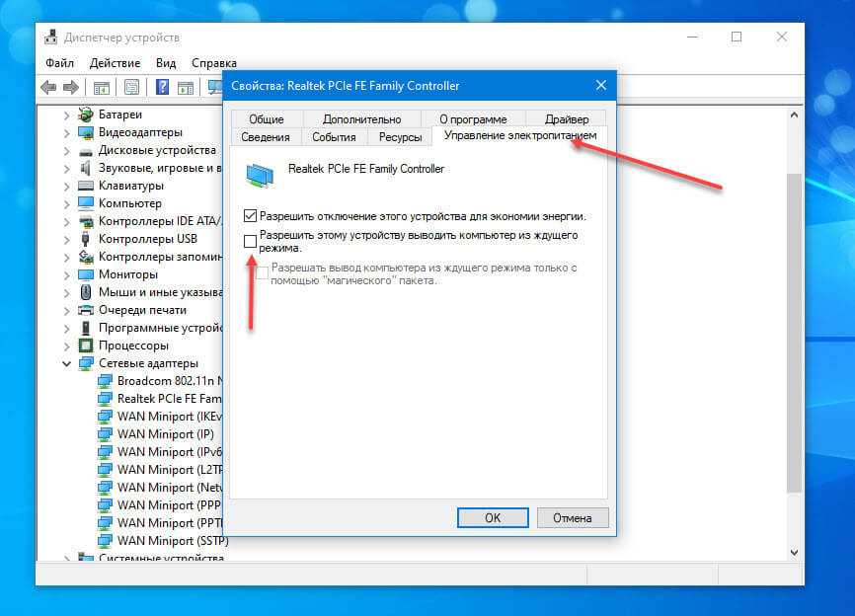Viewport: 855px width, 616px height.
Task: Click the Forward arrow in the toolbar
Action: [x=70, y=88]
